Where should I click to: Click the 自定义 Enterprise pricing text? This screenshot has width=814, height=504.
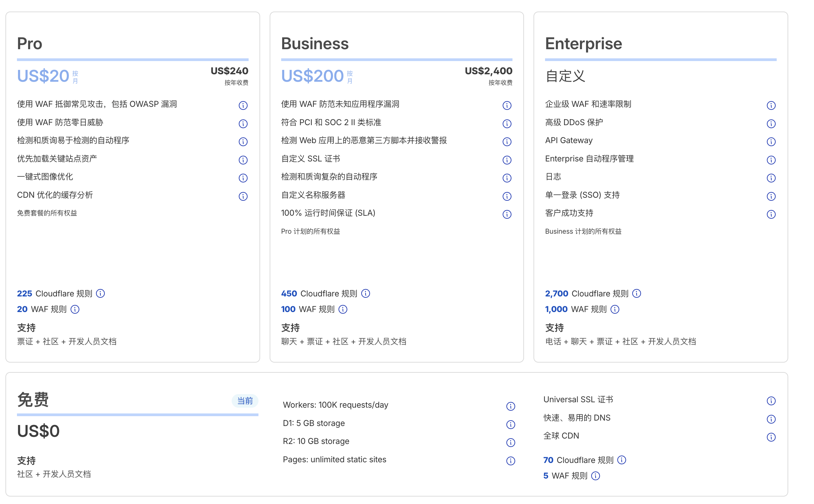565,76
